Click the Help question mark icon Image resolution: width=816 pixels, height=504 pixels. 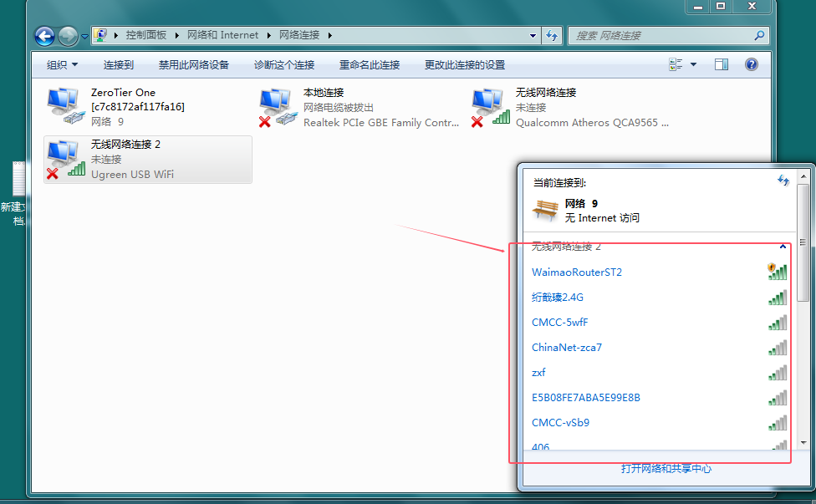click(751, 64)
